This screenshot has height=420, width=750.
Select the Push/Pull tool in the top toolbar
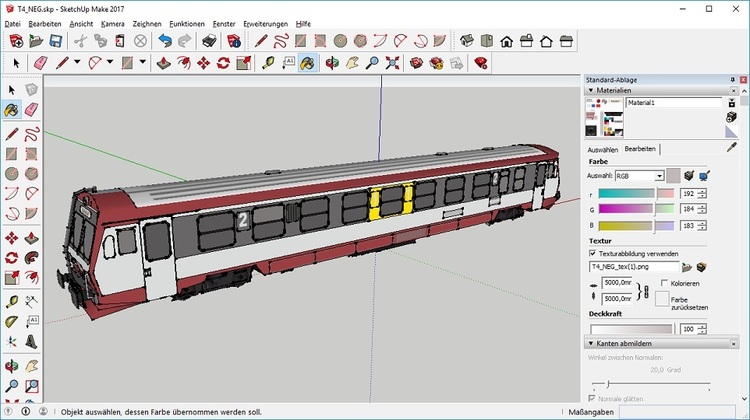[164, 63]
